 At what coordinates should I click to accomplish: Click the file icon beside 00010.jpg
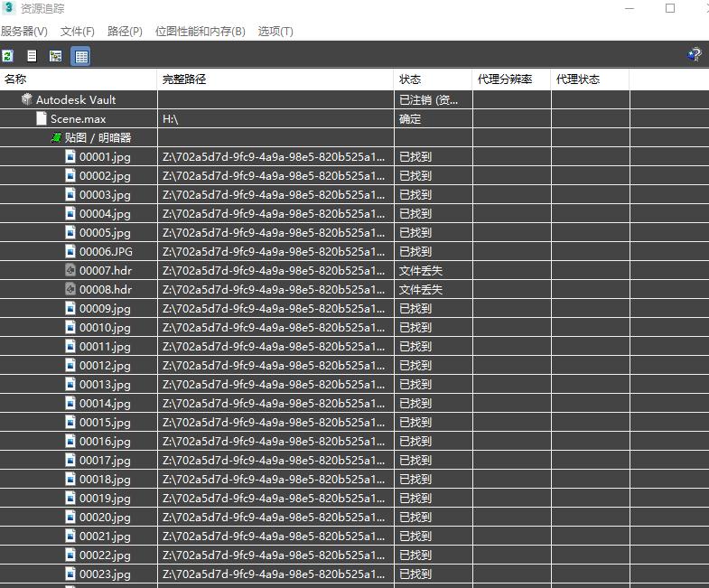[x=70, y=328]
